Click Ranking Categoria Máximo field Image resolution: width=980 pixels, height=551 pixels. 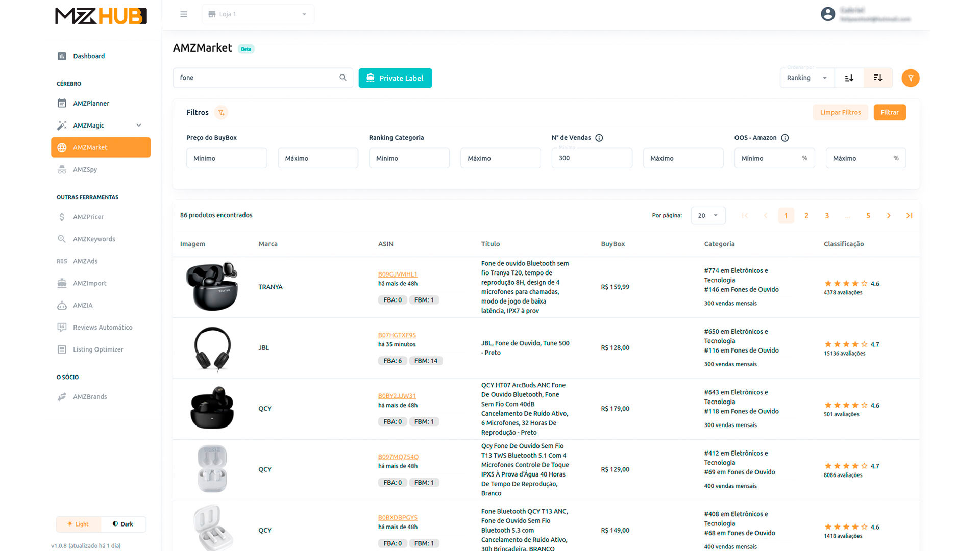coord(501,158)
